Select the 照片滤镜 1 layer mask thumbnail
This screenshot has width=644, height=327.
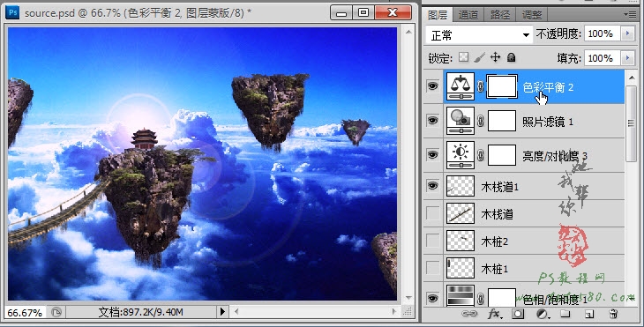501,121
